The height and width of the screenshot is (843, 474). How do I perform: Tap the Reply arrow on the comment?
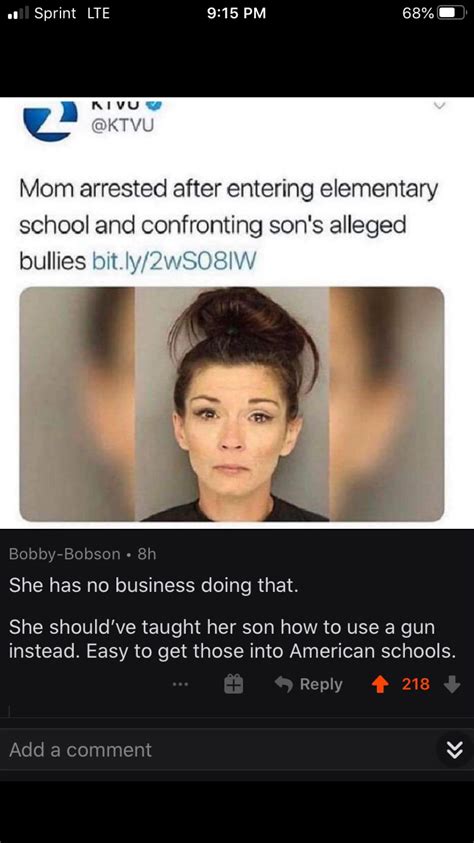(308, 684)
